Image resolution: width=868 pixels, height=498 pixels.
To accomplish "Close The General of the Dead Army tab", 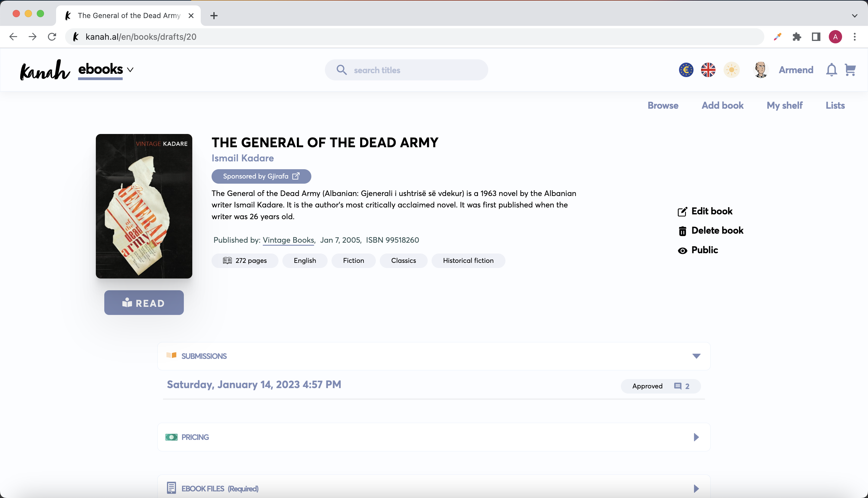I will [191, 15].
